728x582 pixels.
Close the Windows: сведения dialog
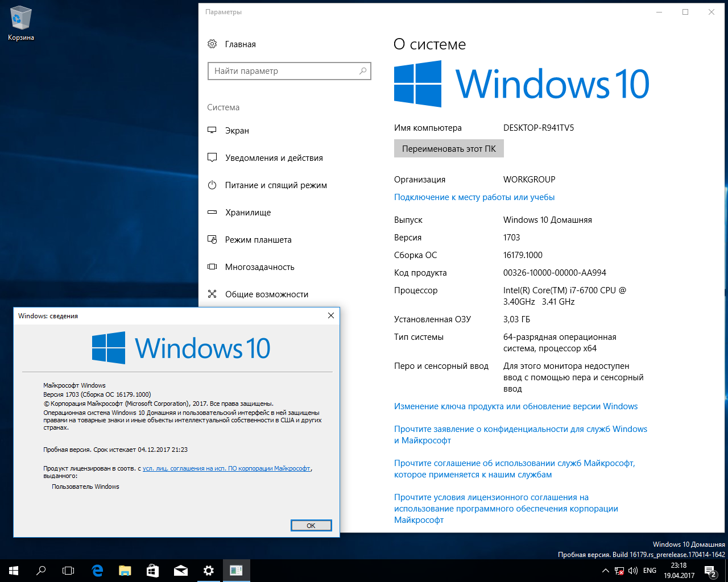tap(331, 315)
